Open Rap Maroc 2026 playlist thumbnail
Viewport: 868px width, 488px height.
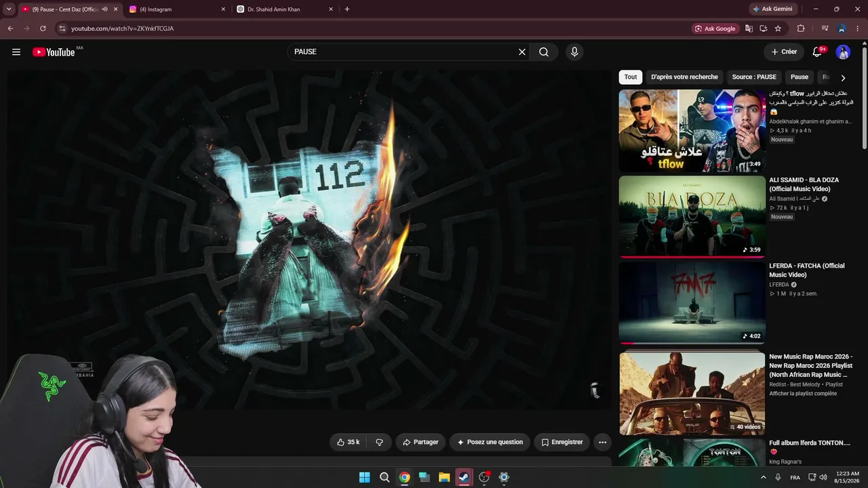point(692,393)
